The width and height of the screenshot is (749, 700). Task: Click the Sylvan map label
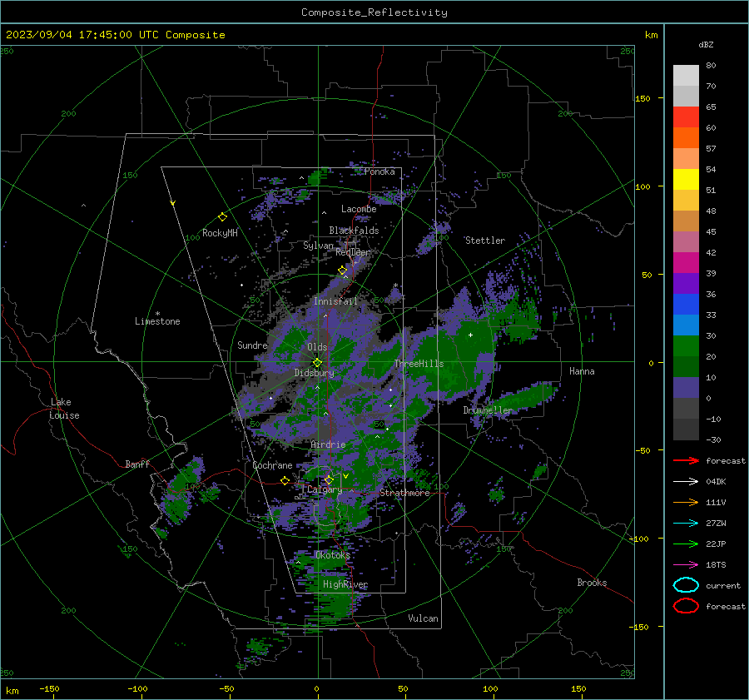(318, 246)
